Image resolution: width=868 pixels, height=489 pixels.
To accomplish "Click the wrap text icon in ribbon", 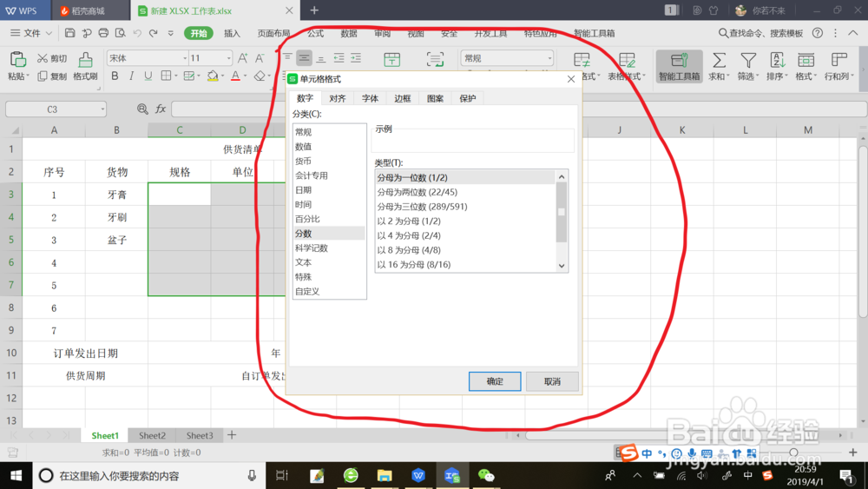I will pyautogui.click(x=435, y=59).
